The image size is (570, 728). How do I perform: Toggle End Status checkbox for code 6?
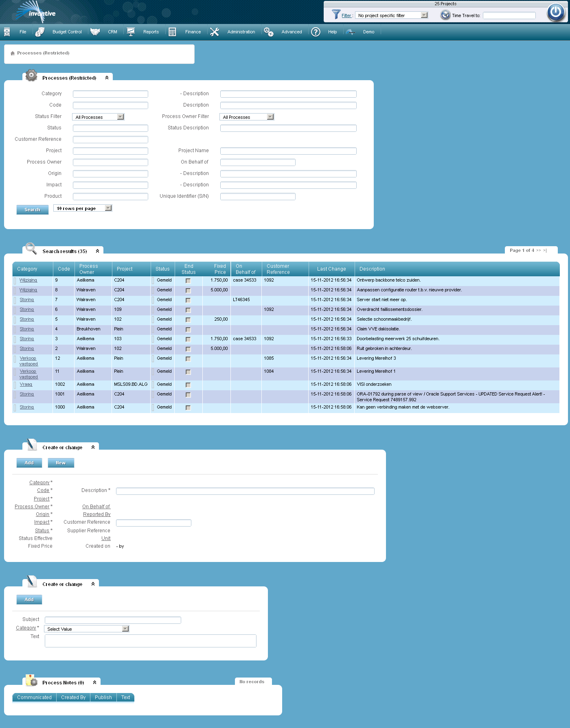coord(188,310)
